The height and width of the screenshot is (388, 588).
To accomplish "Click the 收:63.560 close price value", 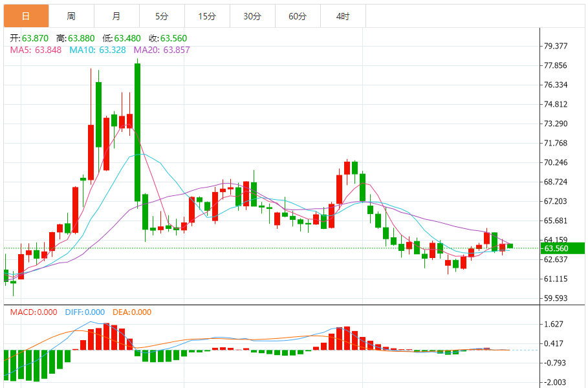I will point(168,38).
